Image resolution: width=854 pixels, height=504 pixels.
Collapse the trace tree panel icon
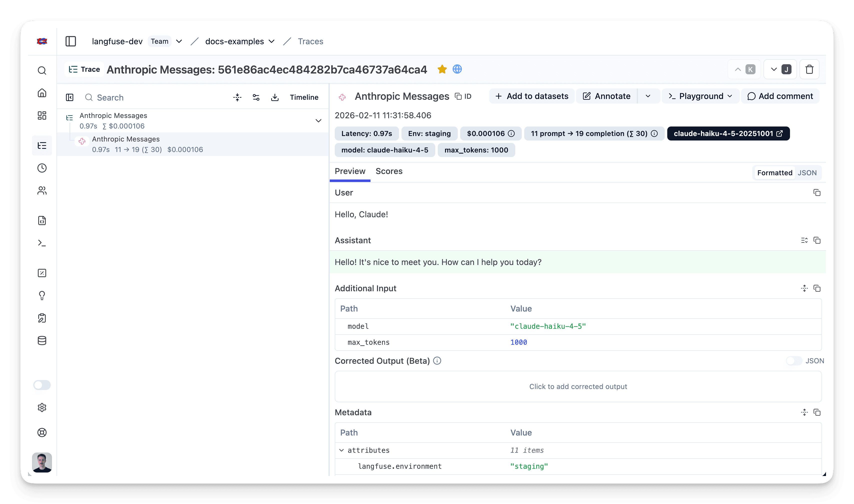pyautogui.click(x=69, y=97)
